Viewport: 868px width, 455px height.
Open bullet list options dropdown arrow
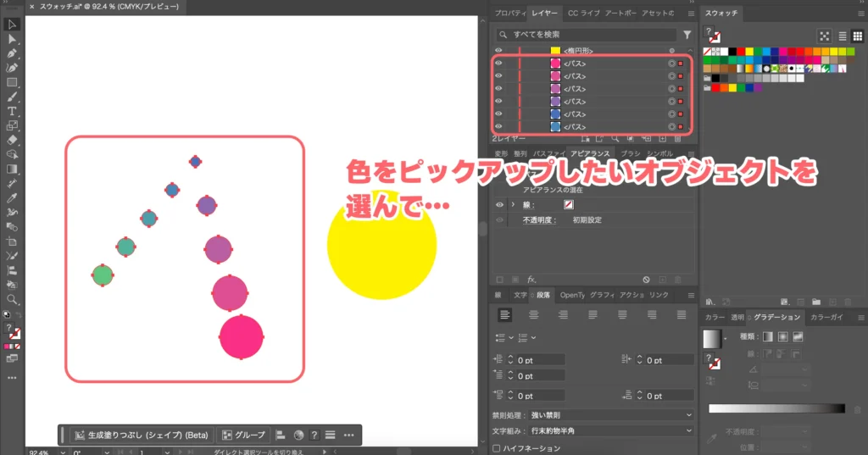click(x=511, y=338)
